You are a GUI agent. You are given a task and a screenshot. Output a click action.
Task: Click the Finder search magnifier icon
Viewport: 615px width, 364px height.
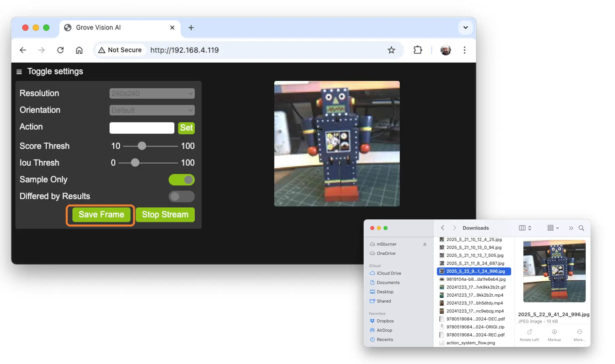pos(581,228)
